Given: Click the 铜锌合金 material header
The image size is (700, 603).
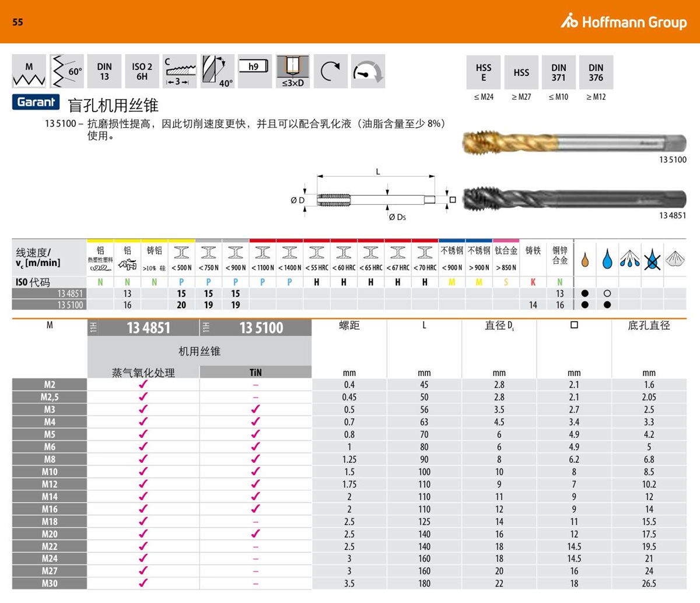Looking at the screenshot, I should (560, 255).
